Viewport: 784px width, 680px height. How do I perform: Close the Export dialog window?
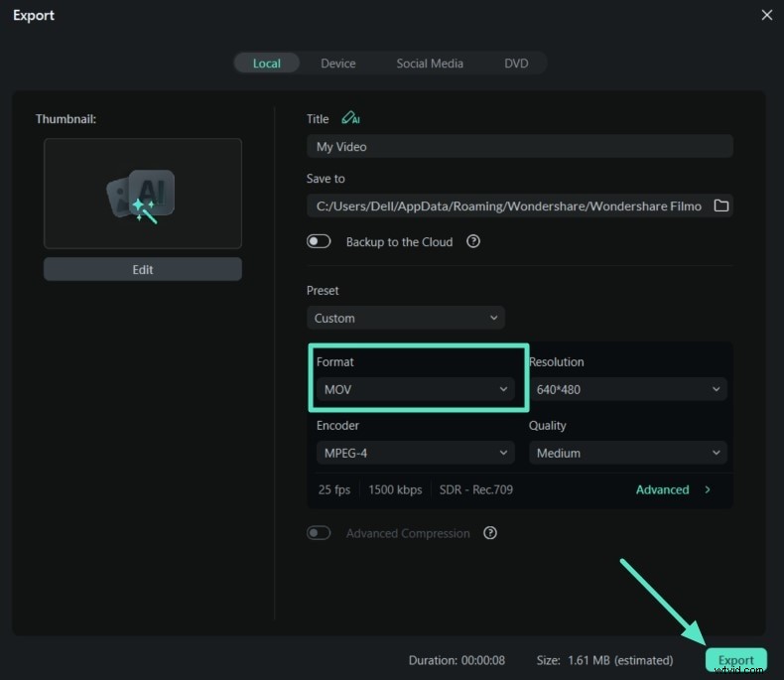click(x=766, y=15)
